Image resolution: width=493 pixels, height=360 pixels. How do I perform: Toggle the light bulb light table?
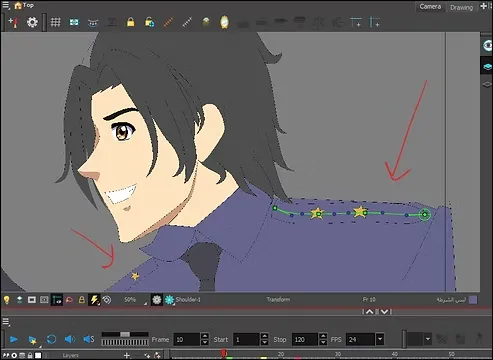click(x=6, y=300)
